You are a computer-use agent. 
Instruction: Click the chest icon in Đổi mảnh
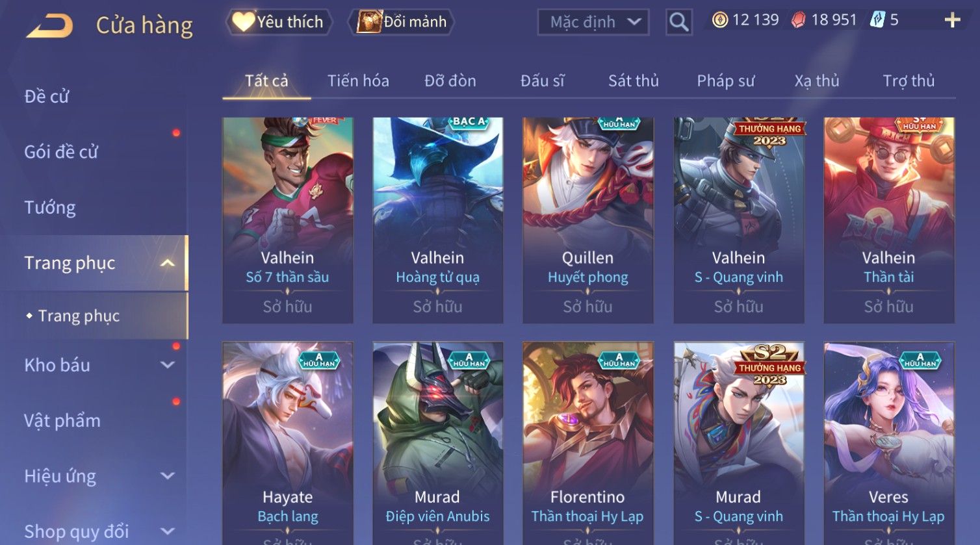pos(368,22)
